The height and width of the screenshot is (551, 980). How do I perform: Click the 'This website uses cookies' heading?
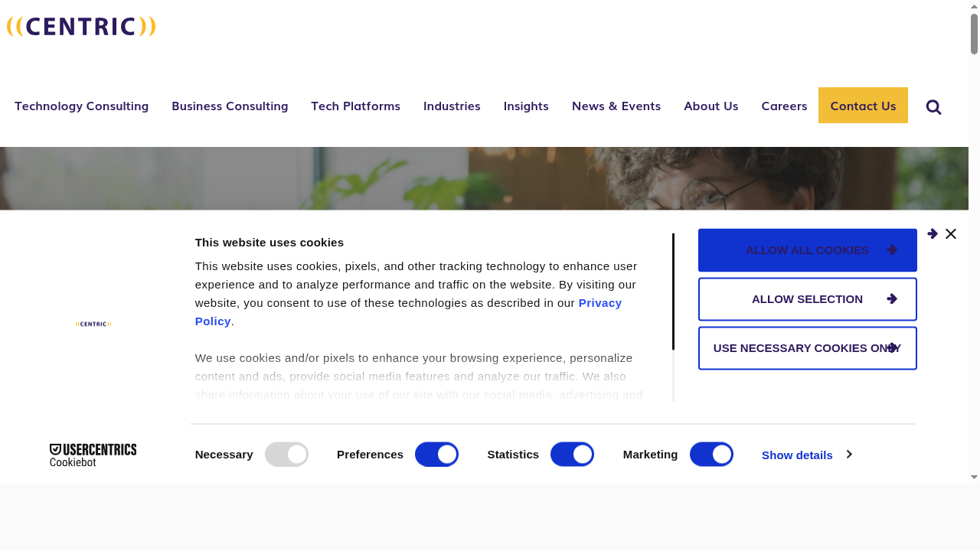coord(269,243)
